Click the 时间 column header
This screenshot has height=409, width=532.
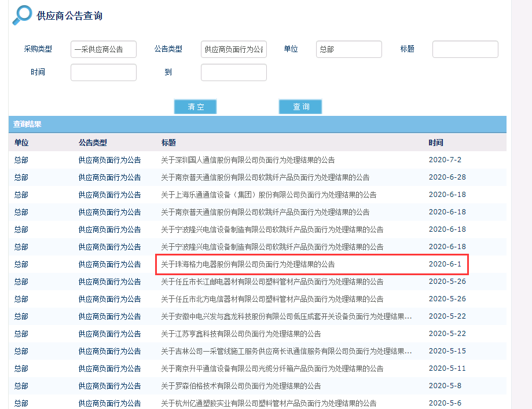pos(436,143)
